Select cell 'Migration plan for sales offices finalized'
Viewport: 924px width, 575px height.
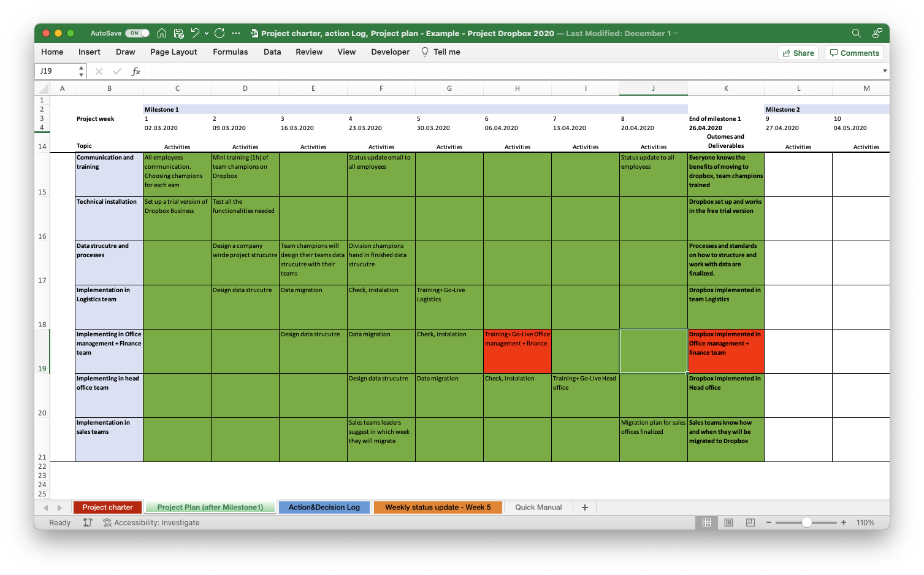tap(654, 440)
